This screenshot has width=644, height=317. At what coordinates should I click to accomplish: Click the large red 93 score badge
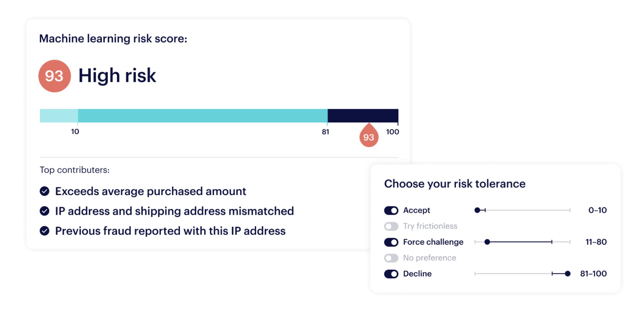coord(54,76)
